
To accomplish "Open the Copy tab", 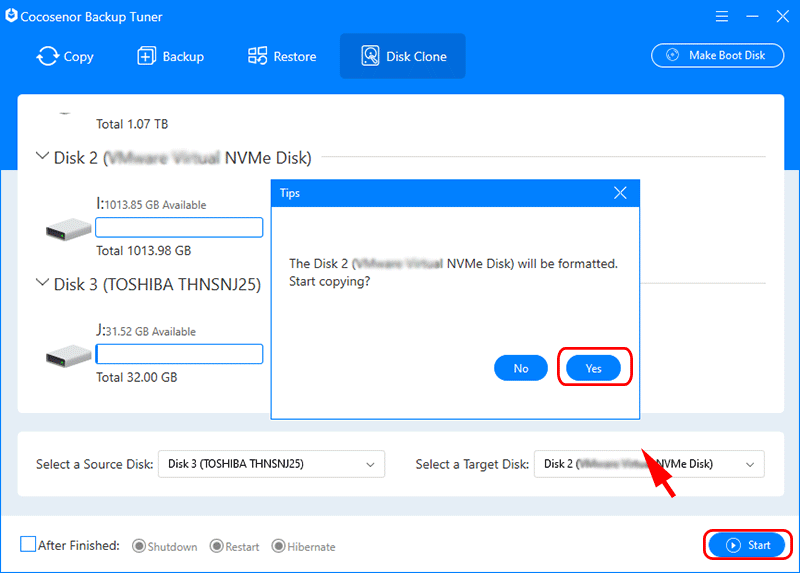I will click(65, 56).
